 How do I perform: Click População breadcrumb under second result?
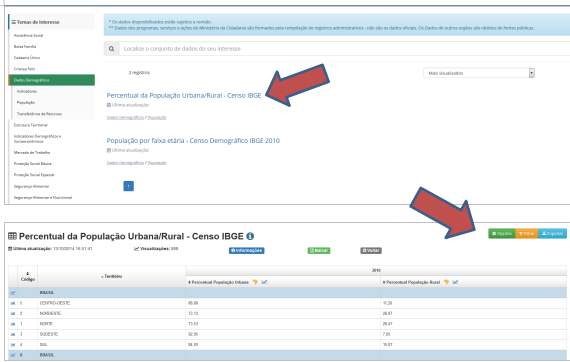click(157, 163)
